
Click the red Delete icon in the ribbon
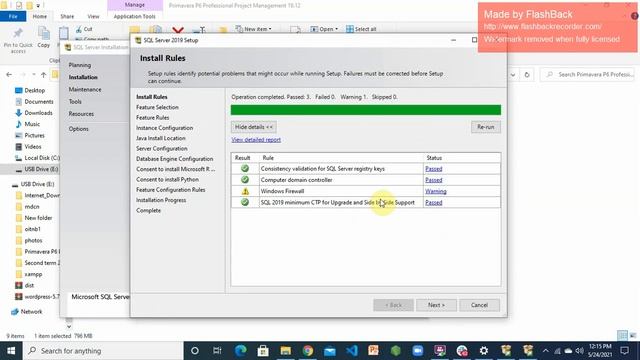[178, 30]
